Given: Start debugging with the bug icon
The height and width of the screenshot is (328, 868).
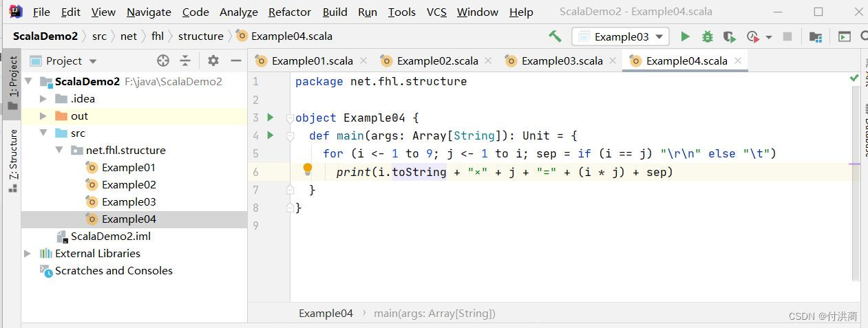Looking at the screenshot, I should pyautogui.click(x=707, y=36).
